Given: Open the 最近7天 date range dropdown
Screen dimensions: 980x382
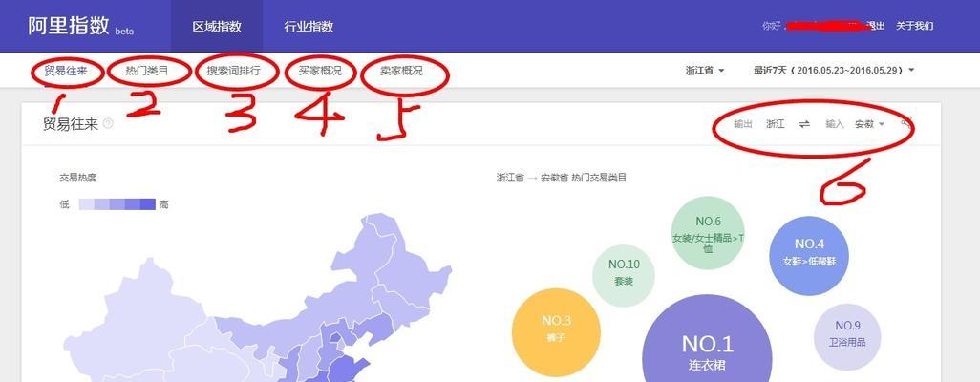Looking at the screenshot, I should pos(834,70).
